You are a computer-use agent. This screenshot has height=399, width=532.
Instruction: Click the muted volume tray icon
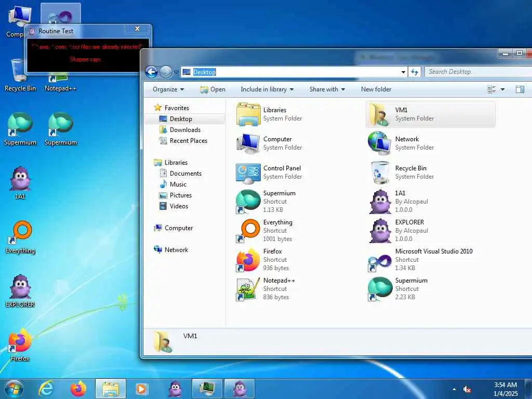pyautogui.click(x=467, y=389)
